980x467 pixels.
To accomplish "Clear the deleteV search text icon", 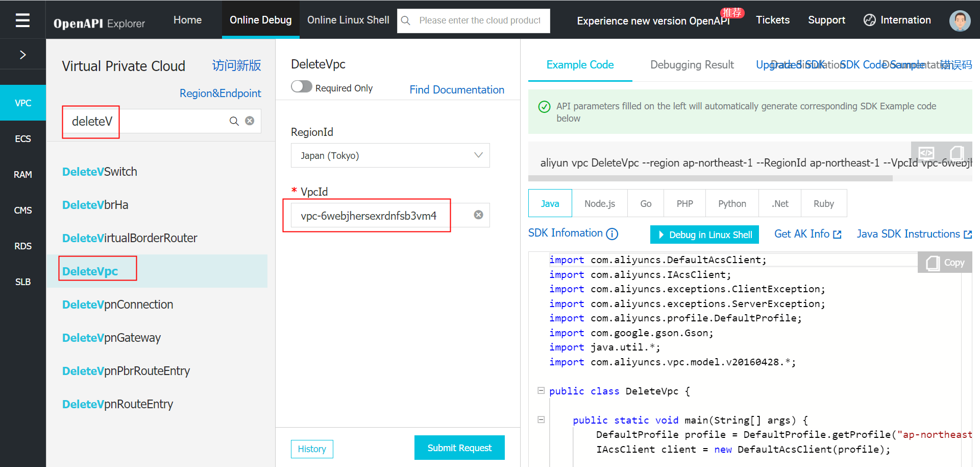I will tap(250, 121).
